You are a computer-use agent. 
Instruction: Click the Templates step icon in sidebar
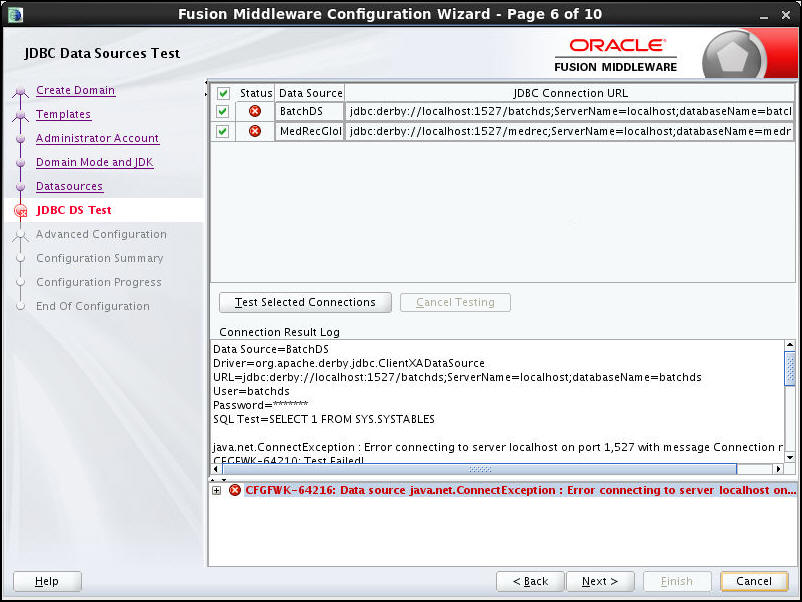(x=20, y=114)
